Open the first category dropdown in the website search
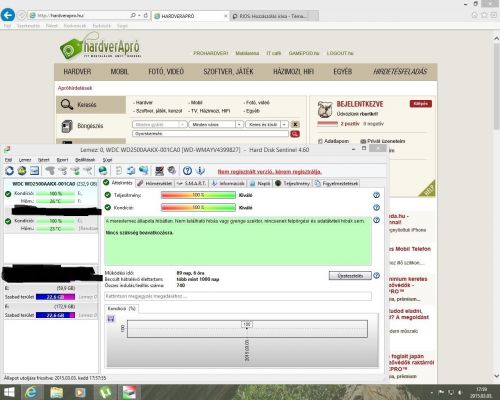 (159, 124)
